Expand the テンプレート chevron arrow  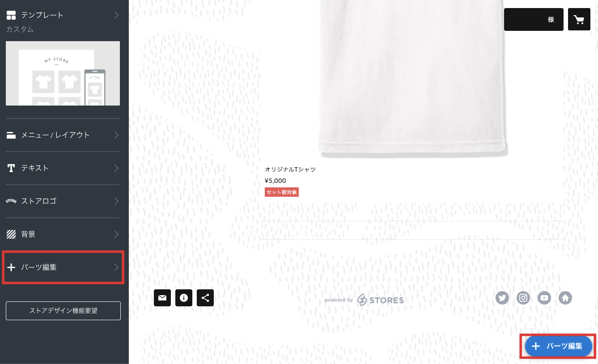(x=116, y=15)
